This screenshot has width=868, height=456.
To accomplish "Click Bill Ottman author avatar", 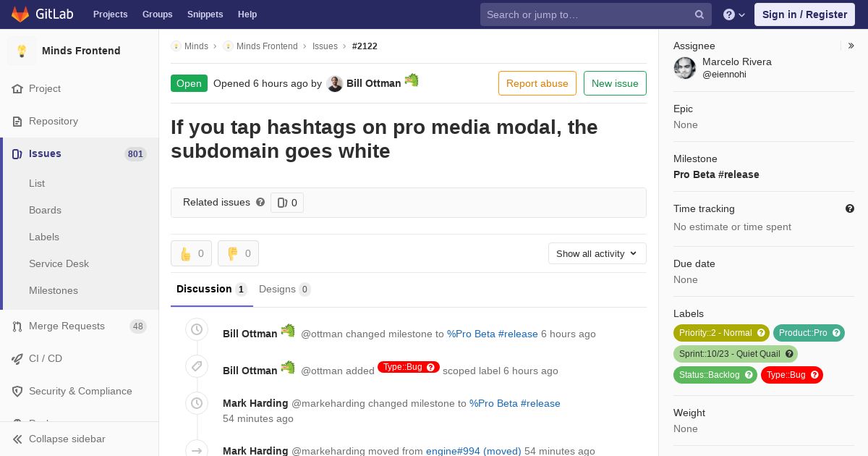I will coord(334,83).
